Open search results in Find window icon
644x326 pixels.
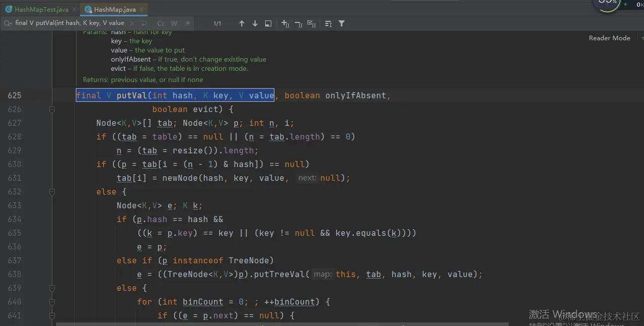click(268, 23)
